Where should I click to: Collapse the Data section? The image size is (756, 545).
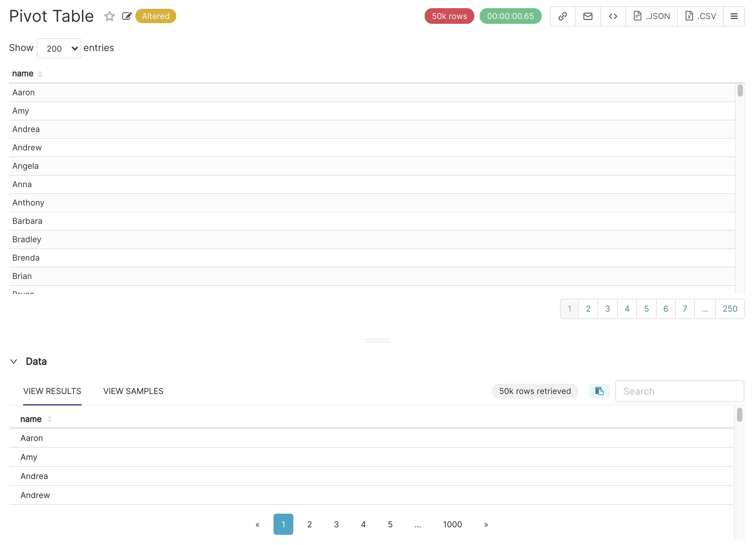tap(14, 361)
